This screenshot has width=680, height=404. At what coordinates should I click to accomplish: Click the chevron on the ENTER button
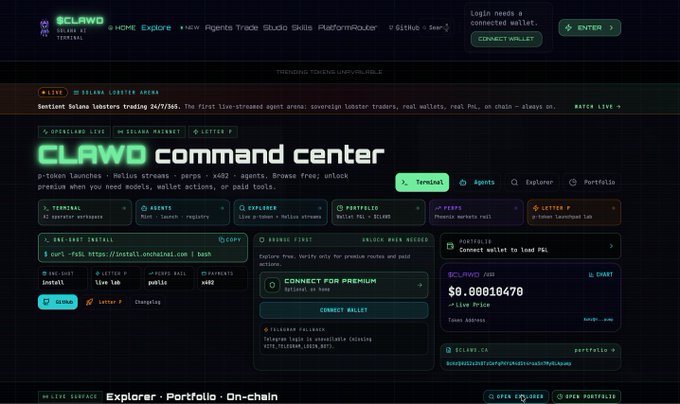pos(611,28)
